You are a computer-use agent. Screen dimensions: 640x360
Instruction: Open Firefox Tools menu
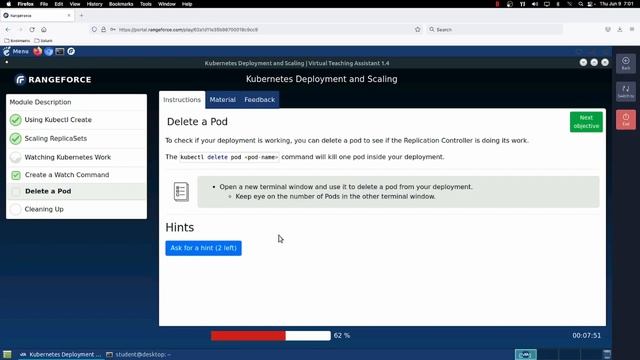146,4
